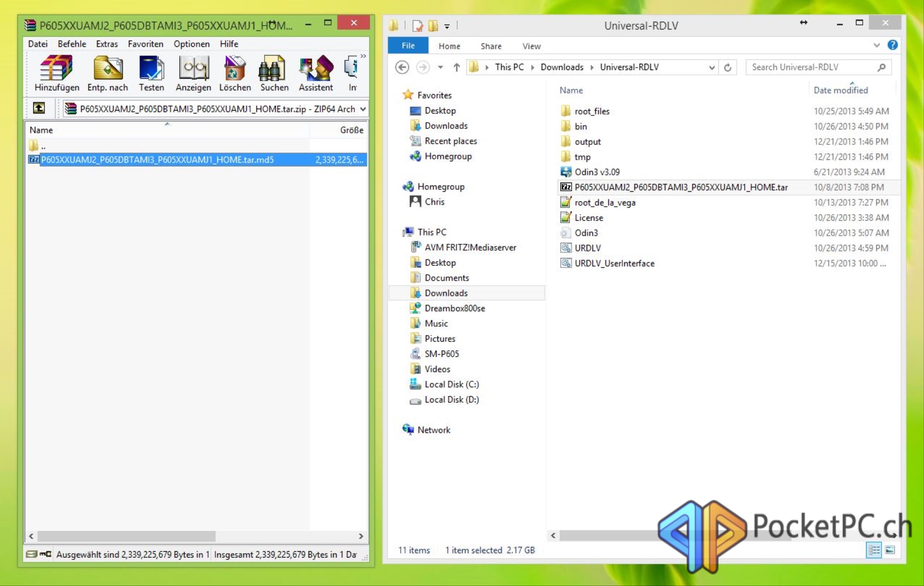Open the Datei menu
The image size is (924, 586).
[x=38, y=44]
